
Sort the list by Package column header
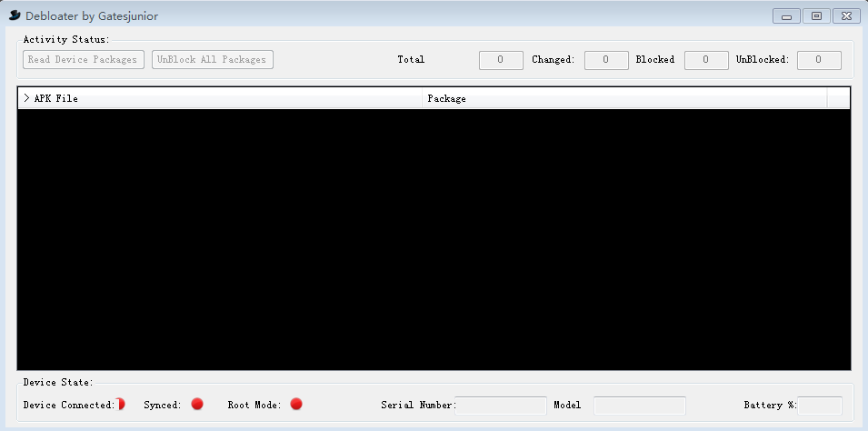point(624,98)
